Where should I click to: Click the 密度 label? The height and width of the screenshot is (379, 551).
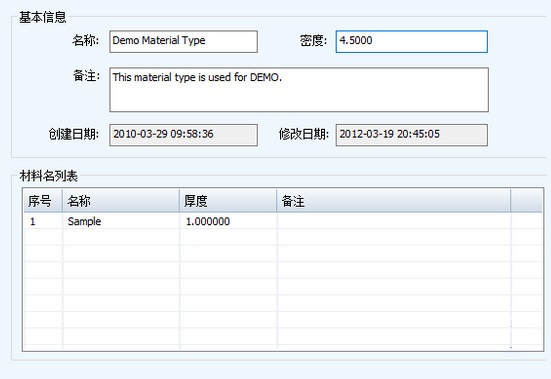click(x=313, y=40)
